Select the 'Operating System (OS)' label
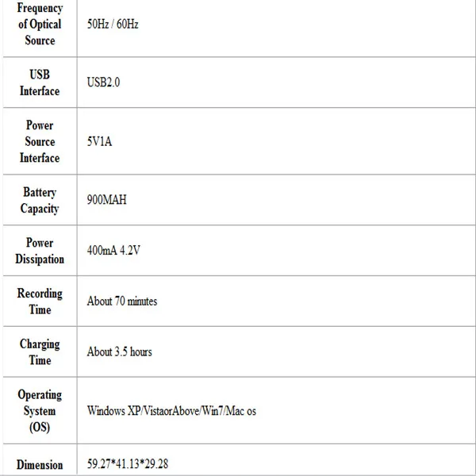 40,411
